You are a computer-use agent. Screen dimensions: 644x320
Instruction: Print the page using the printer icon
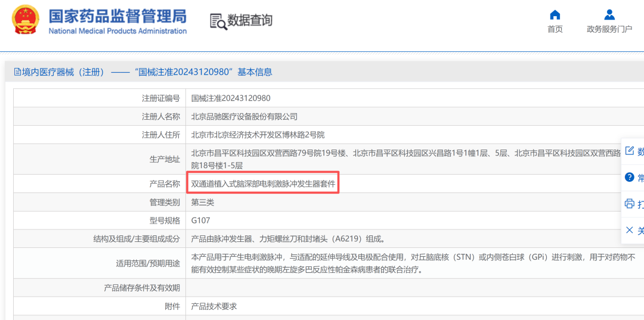tap(629, 204)
